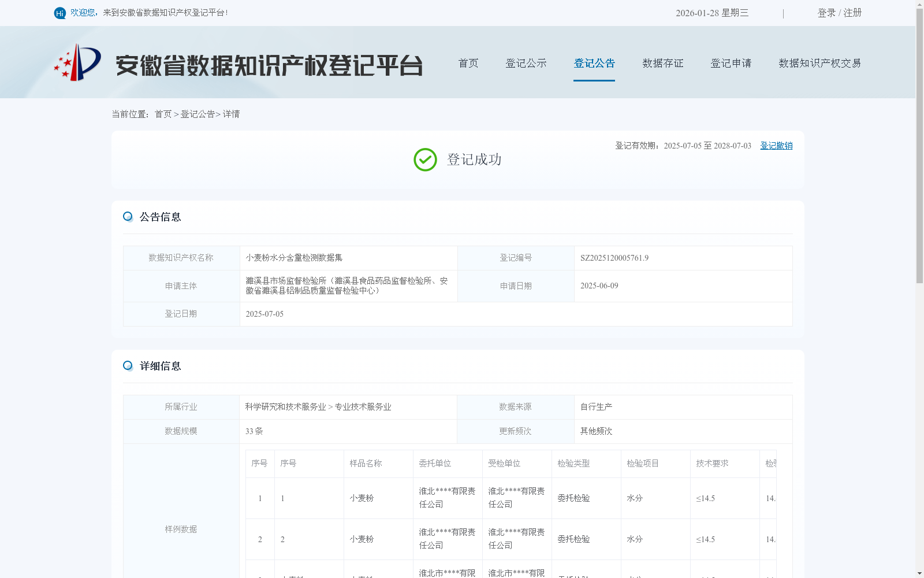
Task: Click the 公告信息 section bullet icon
Action: tap(128, 216)
